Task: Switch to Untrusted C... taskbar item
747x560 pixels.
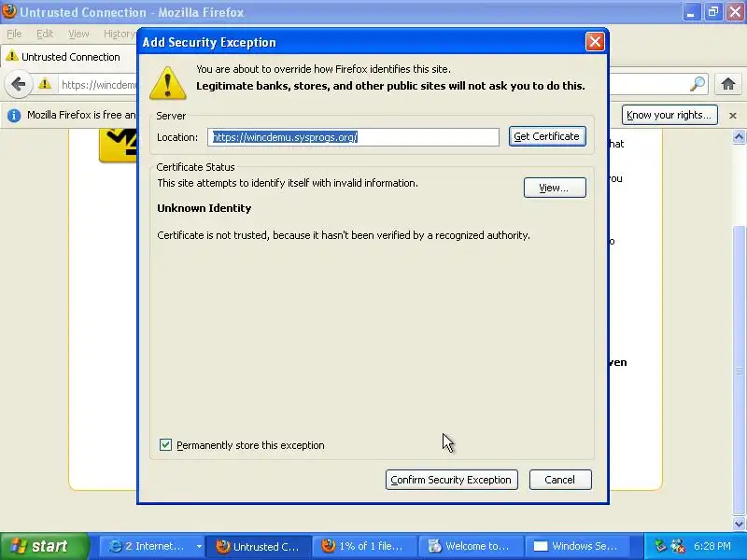Action: click(x=259, y=546)
